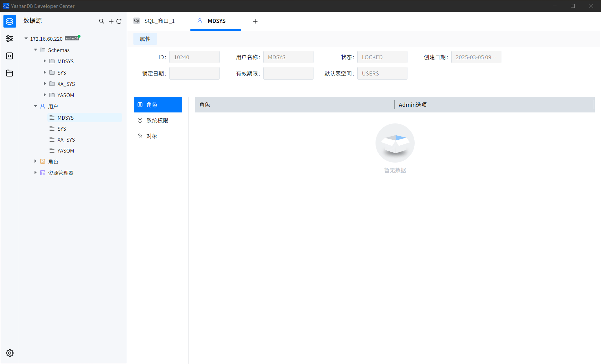Expand the 角色 roles node in tree
Image resolution: width=601 pixels, height=364 pixels.
coord(36,161)
